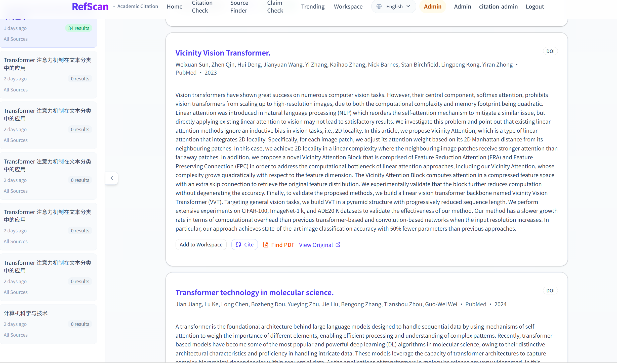Click the Cite quotation-mark icon
Screen dimensions: 617x364
pos(238,245)
